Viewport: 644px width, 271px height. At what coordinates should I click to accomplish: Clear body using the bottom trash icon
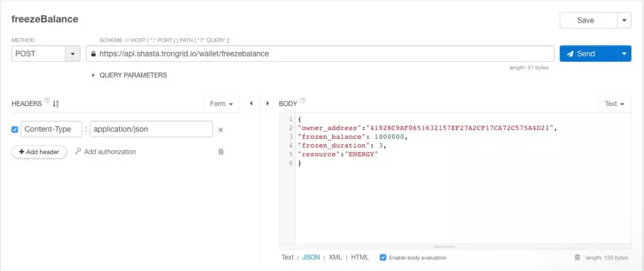tap(577, 257)
